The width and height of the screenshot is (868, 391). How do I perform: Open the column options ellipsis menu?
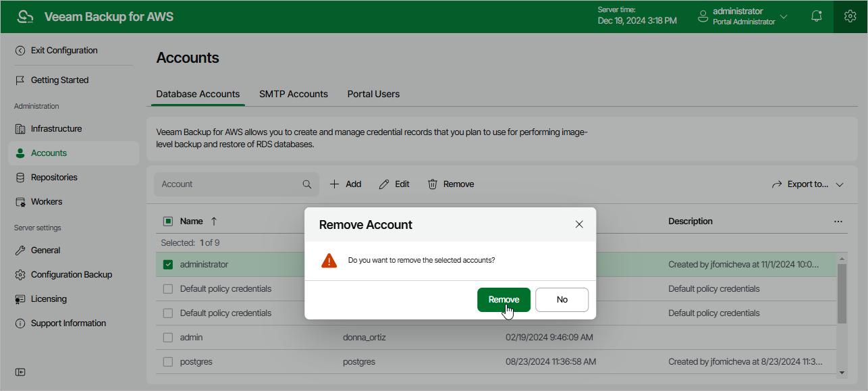click(x=838, y=221)
